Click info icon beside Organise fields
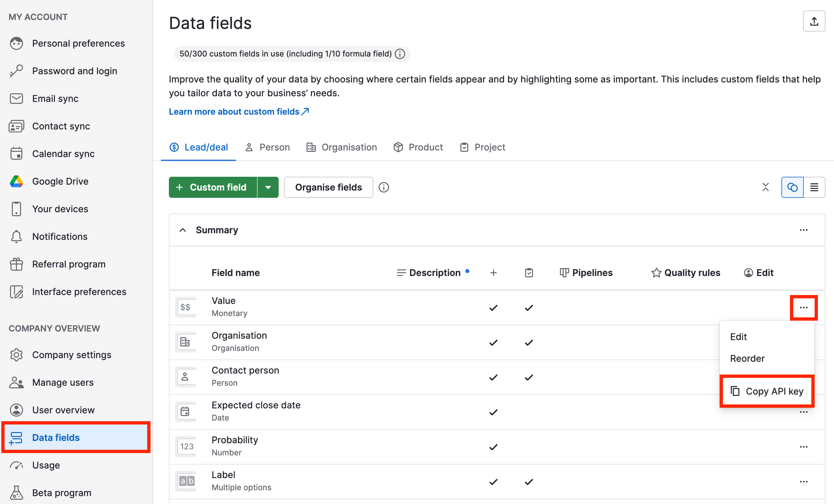The width and height of the screenshot is (834, 504). pos(383,187)
